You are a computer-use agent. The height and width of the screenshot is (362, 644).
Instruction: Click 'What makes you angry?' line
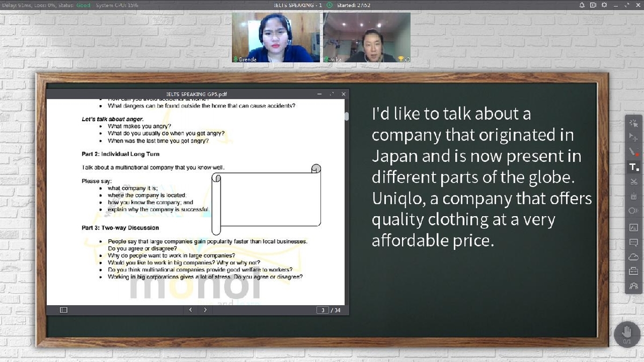pyautogui.click(x=140, y=127)
